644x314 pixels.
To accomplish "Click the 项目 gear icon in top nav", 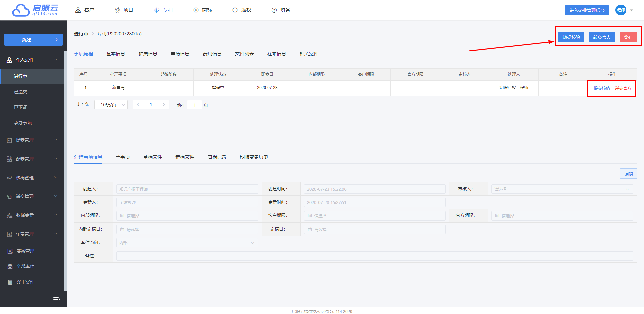I will (x=117, y=10).
